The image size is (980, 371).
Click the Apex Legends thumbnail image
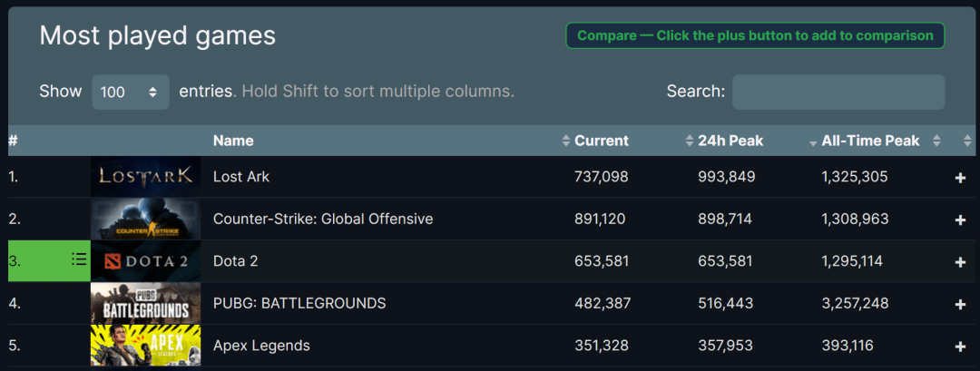coord(145,346)
